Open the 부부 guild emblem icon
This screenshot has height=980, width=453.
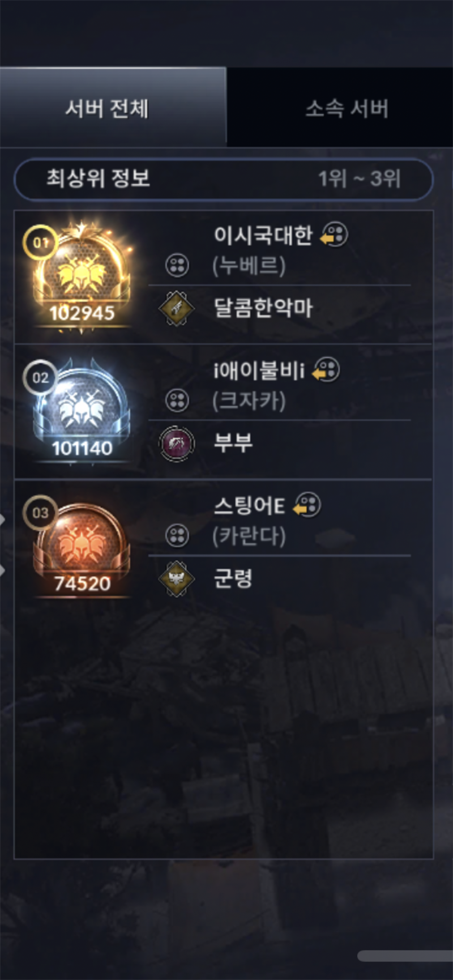point(176,443)
